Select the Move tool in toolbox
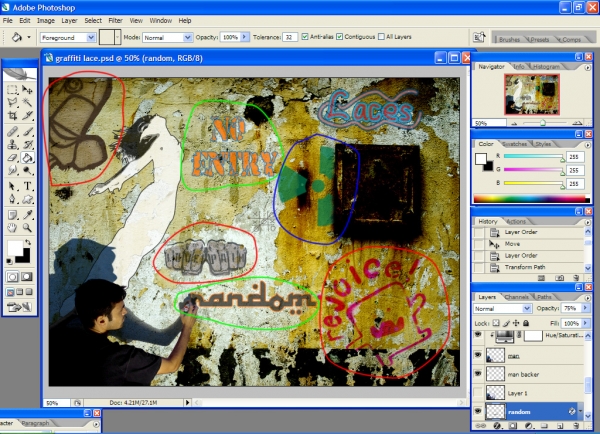Viewport: 600px width, 434px height. coord(27,90)
